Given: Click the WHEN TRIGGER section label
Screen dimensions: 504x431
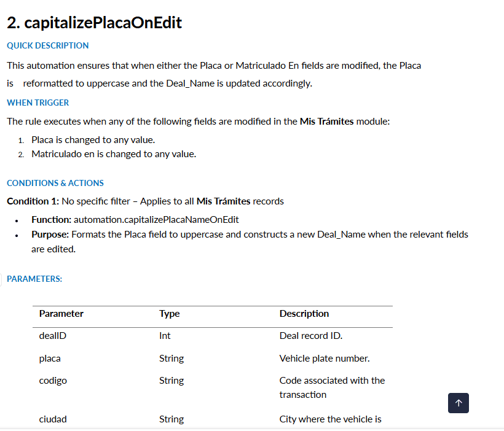Looking at the screenshot, I should coord(37,103).
